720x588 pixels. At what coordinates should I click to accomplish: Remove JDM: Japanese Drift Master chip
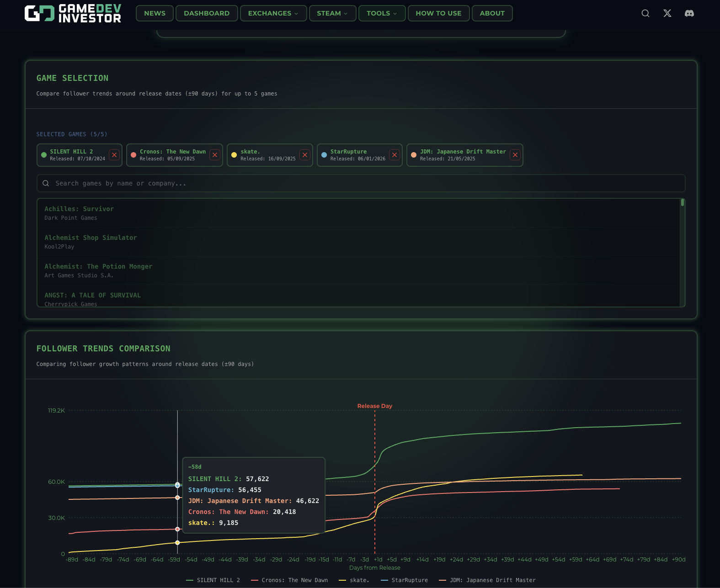click(x=515, y=155)
